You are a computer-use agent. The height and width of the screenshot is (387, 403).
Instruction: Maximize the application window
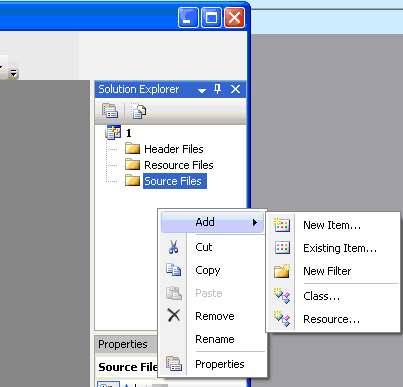tap(211, 18)
